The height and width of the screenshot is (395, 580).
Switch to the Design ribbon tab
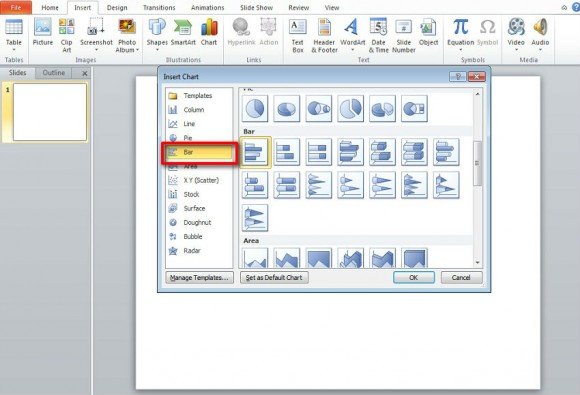click(x=117, y=7)
